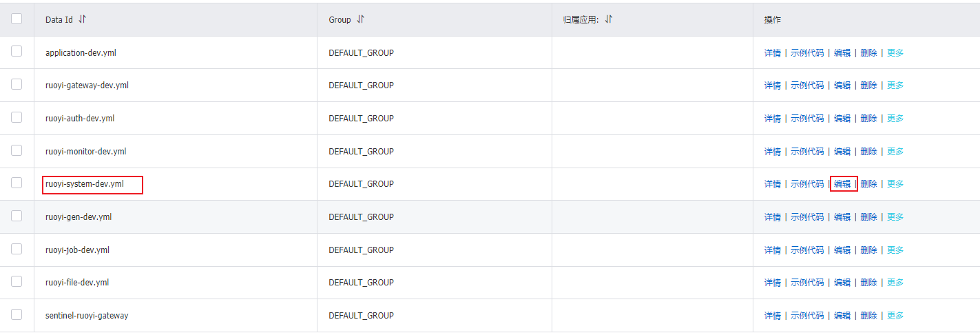Viewport: 980px width, 333px height.
Task: Open 更多 menu for ruoyi-auth-dev.yml
Action: (895, 119)
